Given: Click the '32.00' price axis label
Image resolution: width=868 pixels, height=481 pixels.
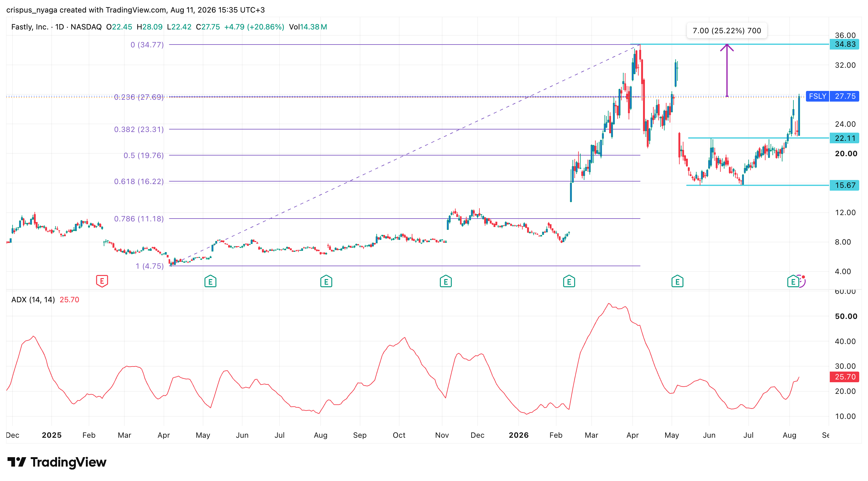Looking at the screenshot, I should pos(845,65).
